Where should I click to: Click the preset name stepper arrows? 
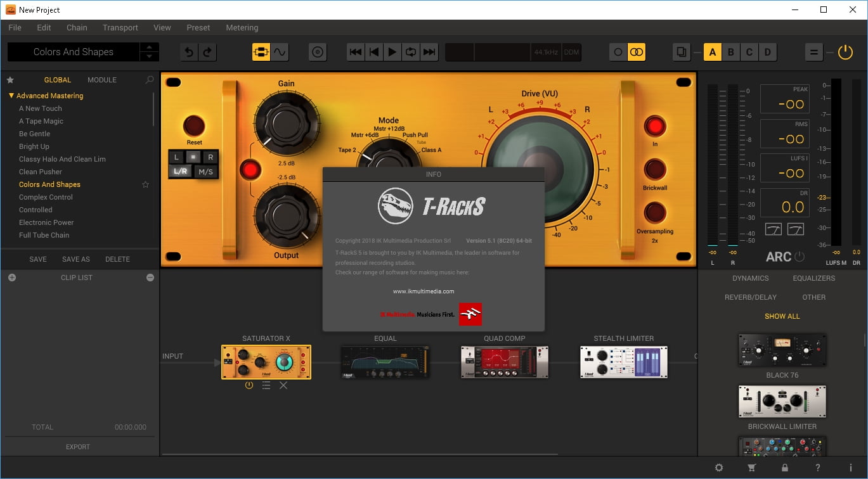(149, 52)
